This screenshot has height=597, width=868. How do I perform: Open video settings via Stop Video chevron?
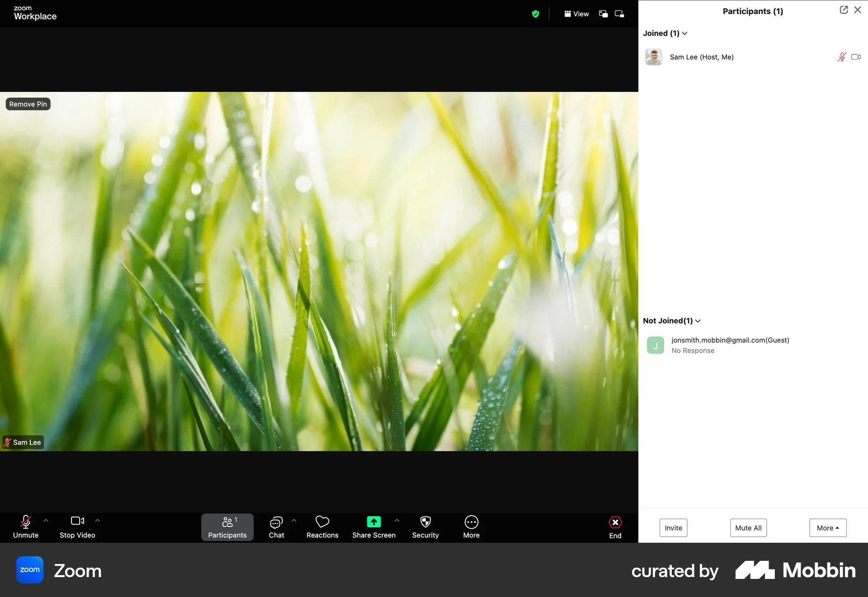pyautogui.click(x=98, y=521)
